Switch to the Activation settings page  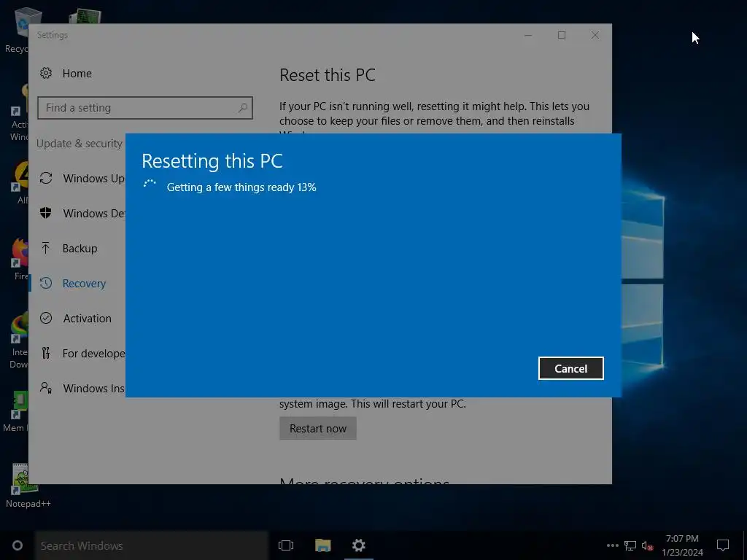[x=88, y=319]
